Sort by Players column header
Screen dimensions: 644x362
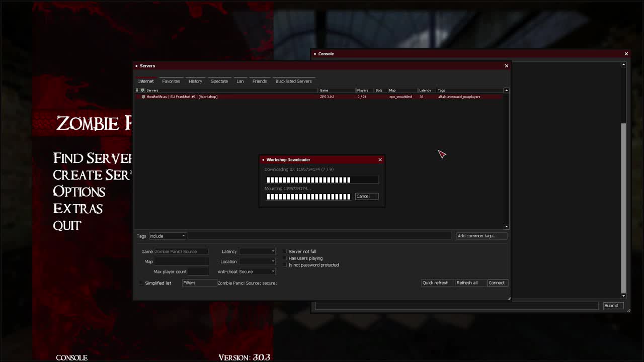(x=365, y=90)
